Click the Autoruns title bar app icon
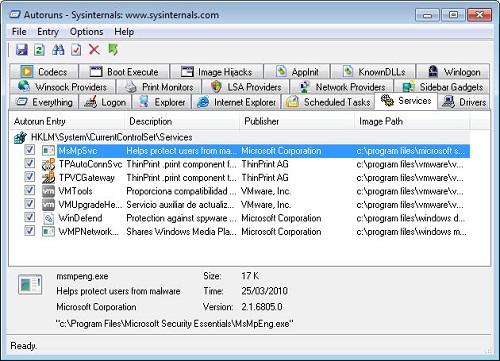The image size is (500, 361). pos(15,15)
